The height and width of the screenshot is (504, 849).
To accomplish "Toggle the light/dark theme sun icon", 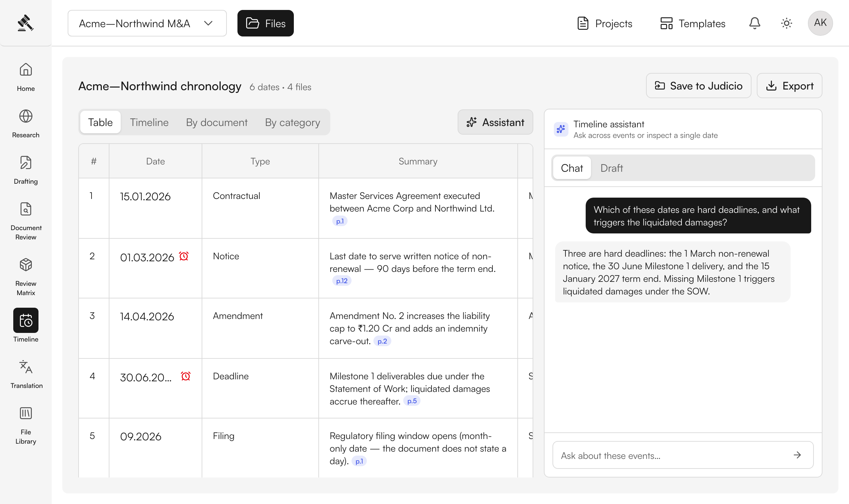I will tap(787, 23).
